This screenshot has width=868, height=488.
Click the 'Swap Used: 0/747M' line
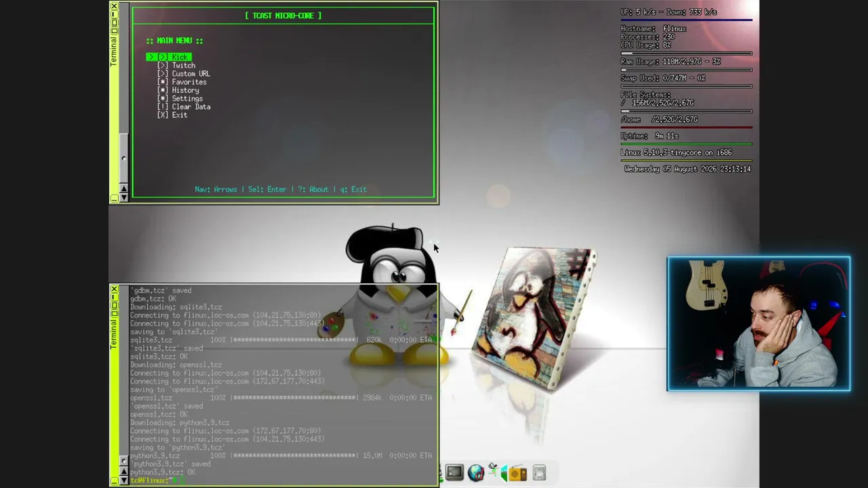click(x=663, y=78)
